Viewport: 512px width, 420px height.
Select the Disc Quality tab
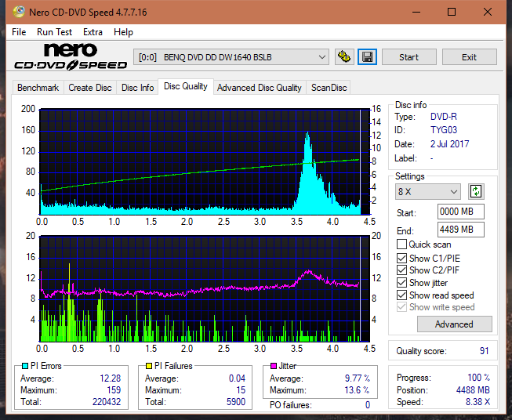click(186, 86)
